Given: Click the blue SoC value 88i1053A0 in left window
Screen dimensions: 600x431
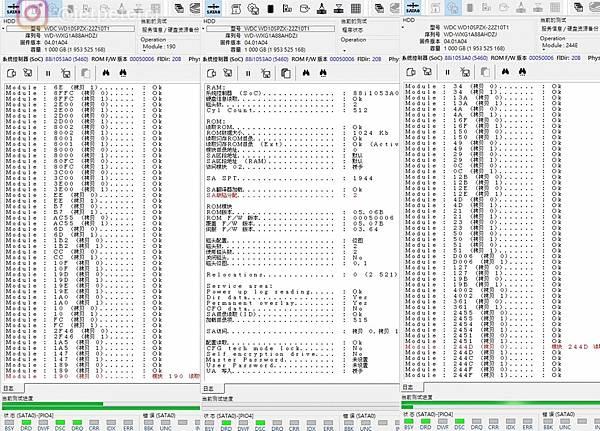Looking at the screenshot, I should tap(67, 59).
